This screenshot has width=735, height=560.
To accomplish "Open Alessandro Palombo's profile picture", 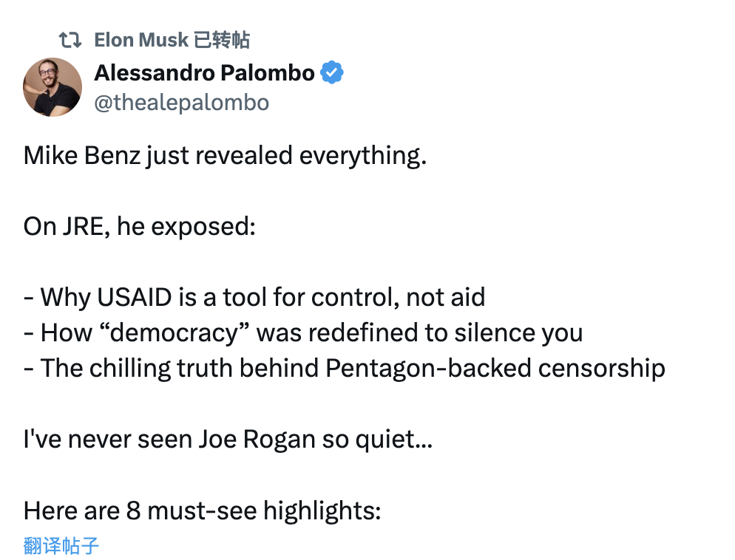I will [x=52, y=87].
